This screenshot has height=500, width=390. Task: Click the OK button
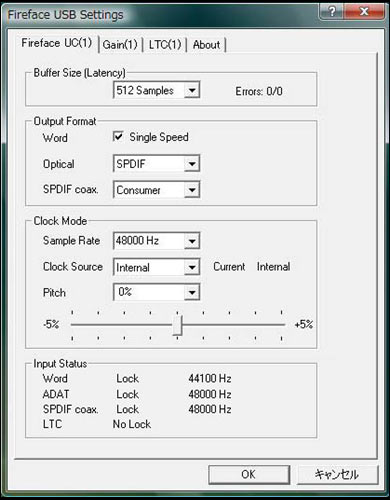click(249, 474)
